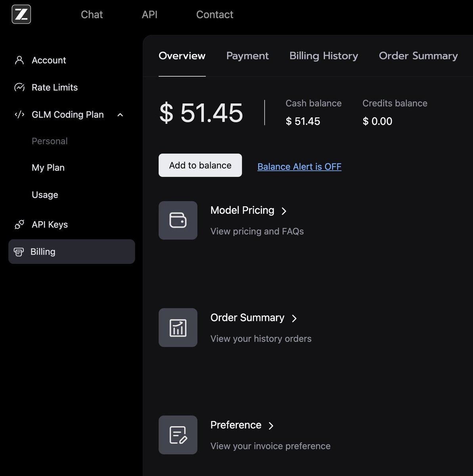Click the Billing sidebar icon
473x476 pixels.
point(19,252)
